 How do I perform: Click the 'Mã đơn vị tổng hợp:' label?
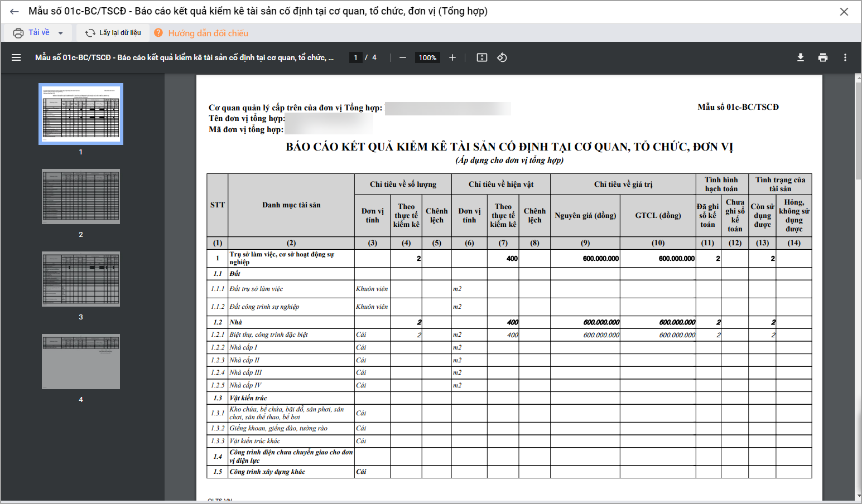point(246,129)
